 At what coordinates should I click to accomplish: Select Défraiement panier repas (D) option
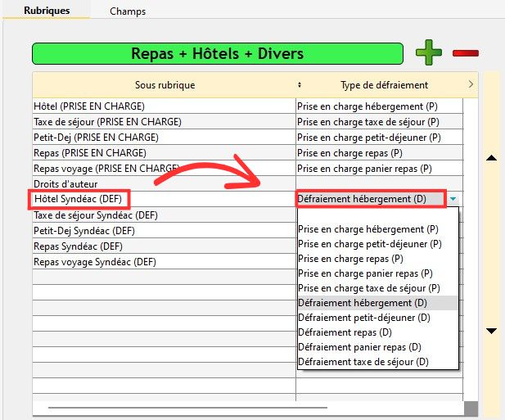(358, 347)
